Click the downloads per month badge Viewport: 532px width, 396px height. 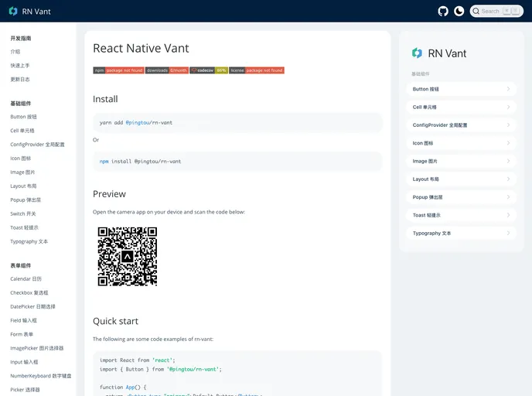167,70
